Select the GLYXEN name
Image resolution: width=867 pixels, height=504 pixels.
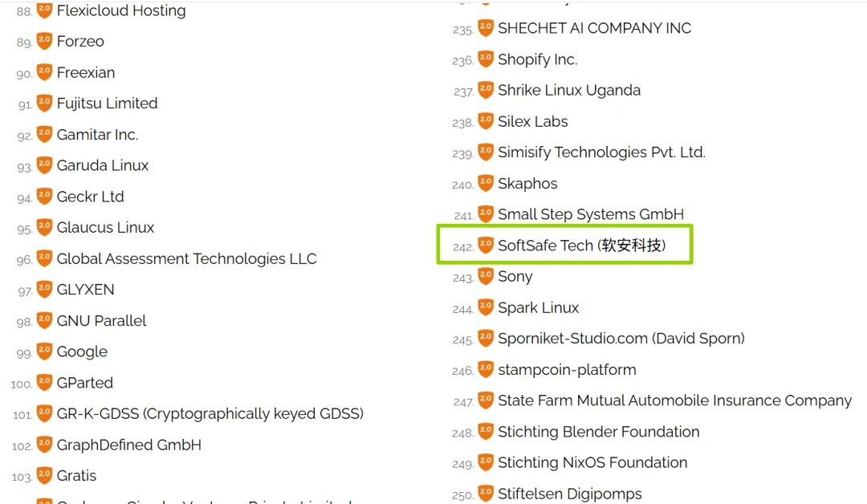coord(85,289)
